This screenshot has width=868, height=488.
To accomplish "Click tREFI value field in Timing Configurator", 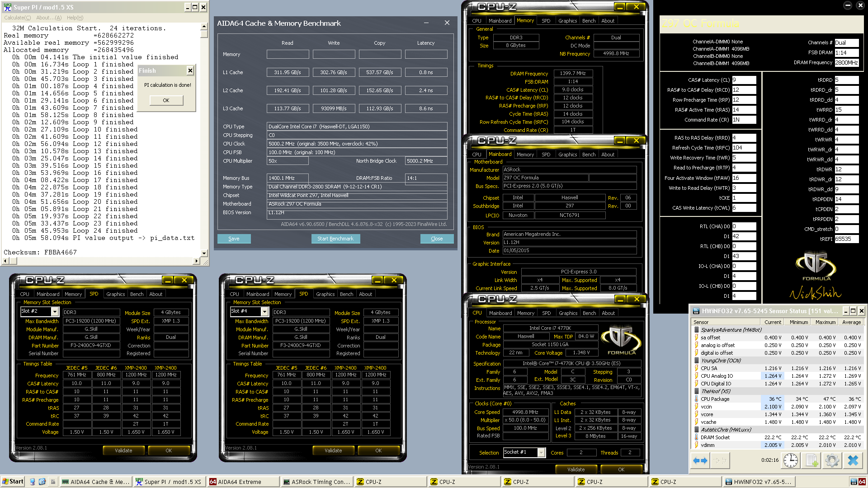I will point(847,239).
